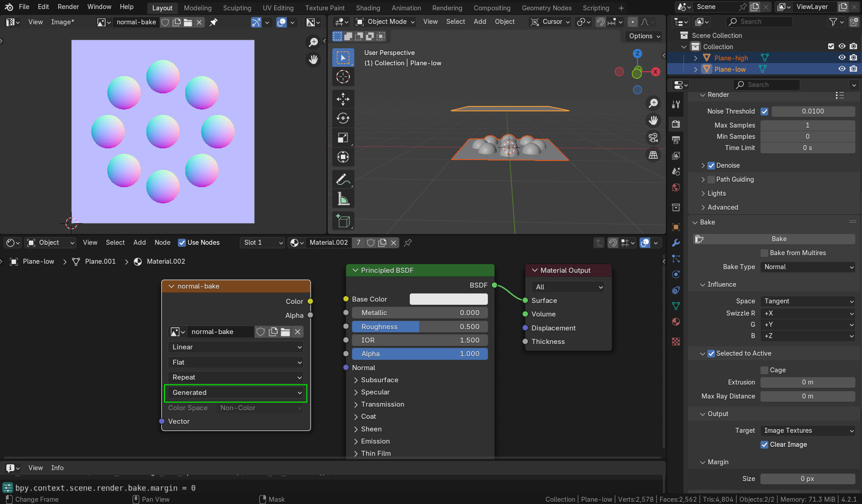Open the Space Tangent dropdown
The width and height of the screenshot is (862, 504).
pos(808,301)
